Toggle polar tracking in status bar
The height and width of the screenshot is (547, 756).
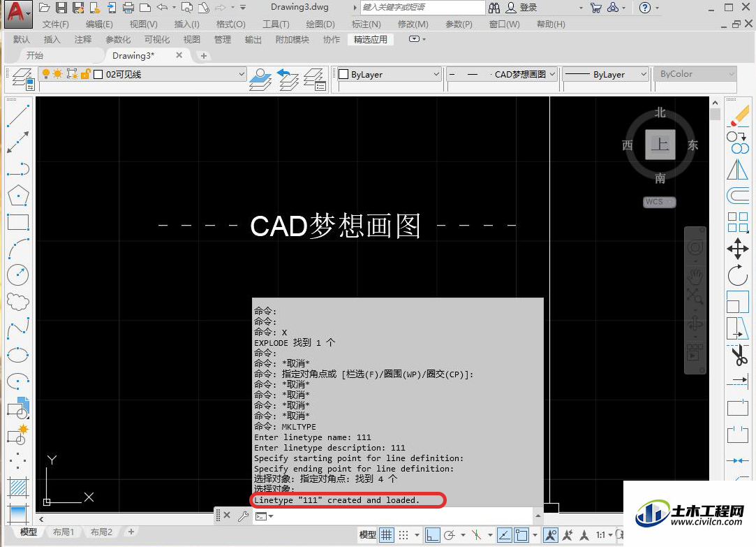pos(450,534)
